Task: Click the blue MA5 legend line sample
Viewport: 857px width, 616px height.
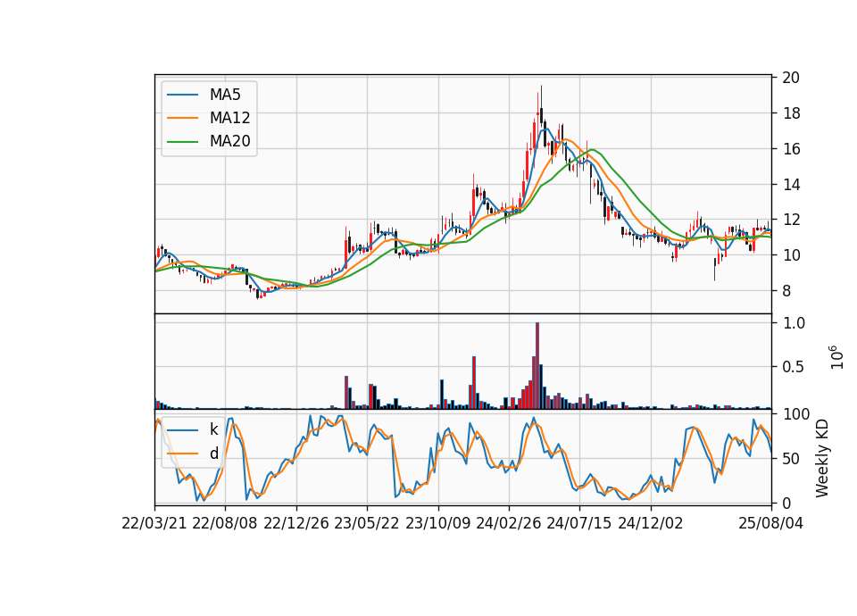Action: click(x=182, y=95)
